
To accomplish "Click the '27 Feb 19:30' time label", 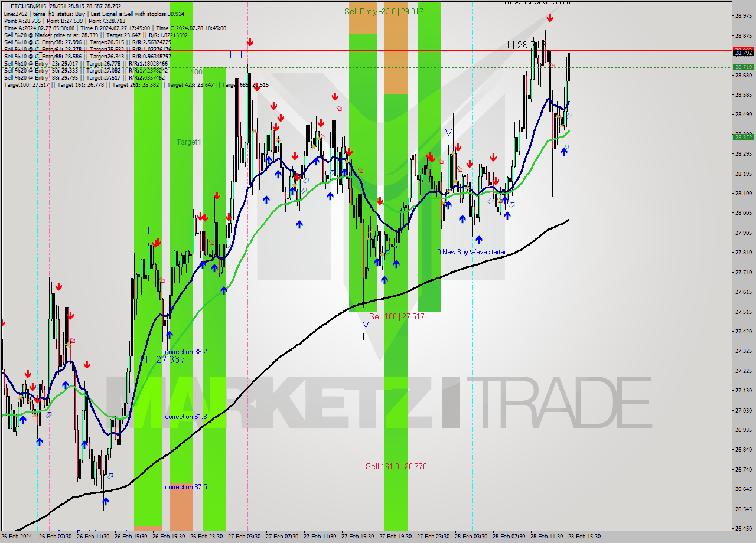I will pyautogui.click(x=395, y=537).
